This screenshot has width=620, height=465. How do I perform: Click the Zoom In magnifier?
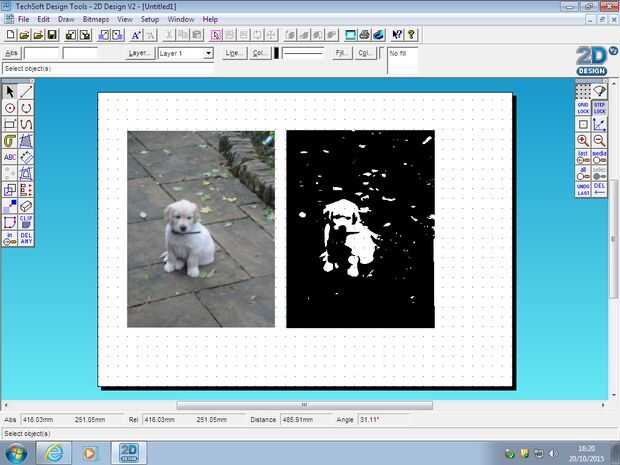[x=583, y=140]
